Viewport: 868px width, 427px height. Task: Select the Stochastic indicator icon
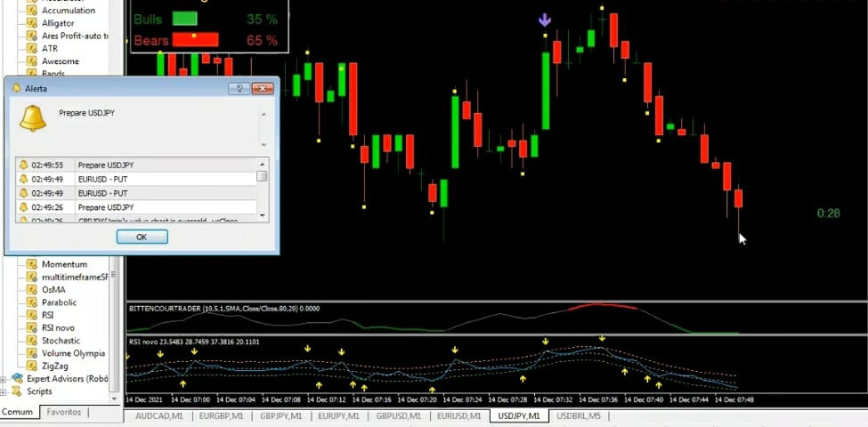(31, 341)
